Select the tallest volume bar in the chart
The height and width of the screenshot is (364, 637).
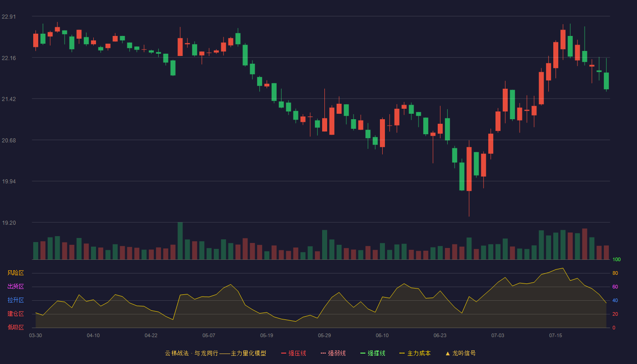[180, 241]
